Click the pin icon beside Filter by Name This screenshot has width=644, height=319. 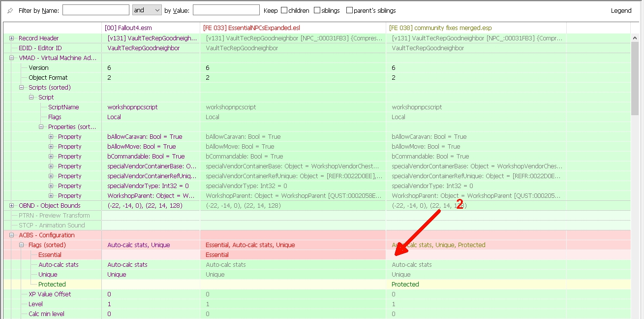click(10, 10)
